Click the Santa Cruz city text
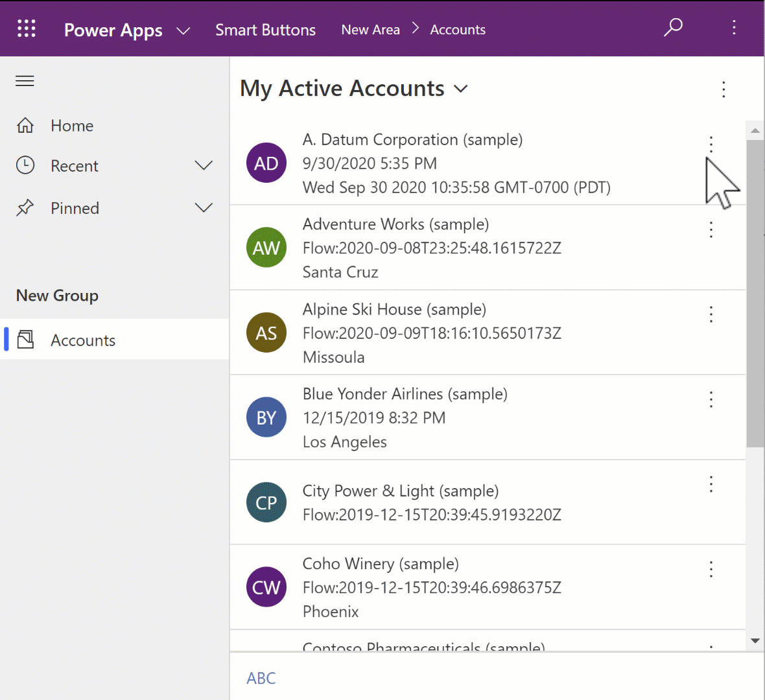The width and height of the screenshot is (765, 700). tap(340, 272)
